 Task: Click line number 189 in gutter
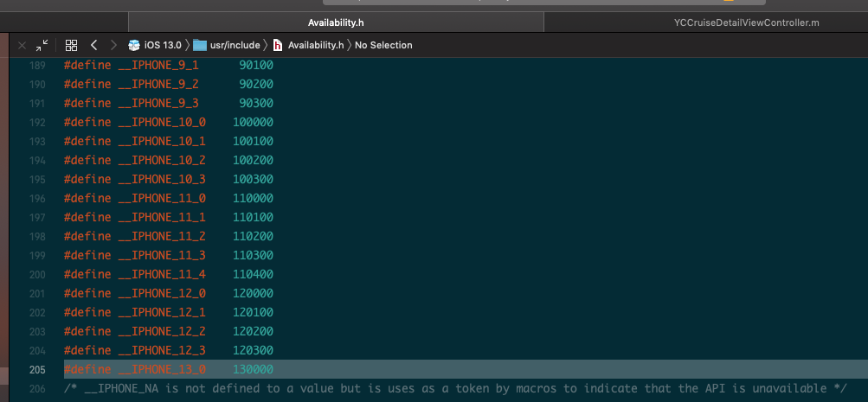[x=37, y=65]
